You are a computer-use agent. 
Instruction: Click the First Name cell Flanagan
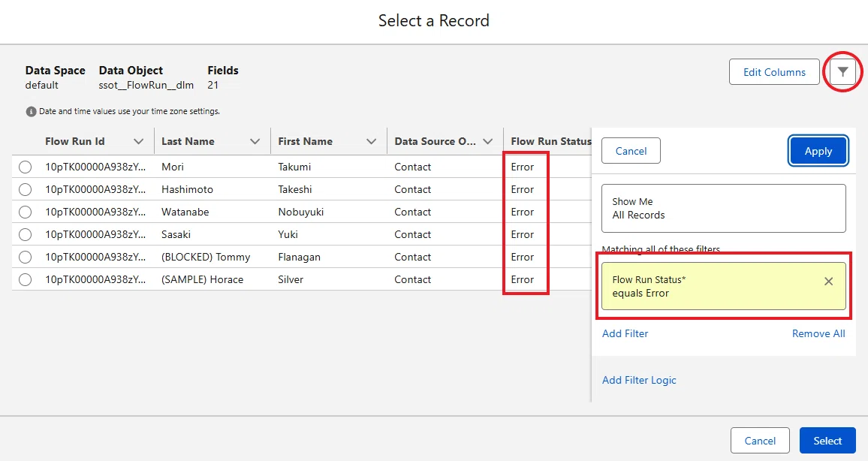[x=299, y=258]
